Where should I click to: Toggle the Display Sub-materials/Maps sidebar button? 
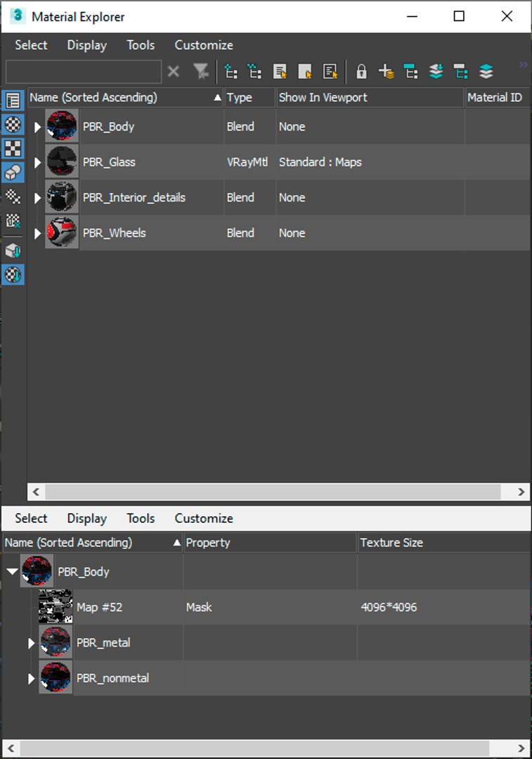coord(13,197)
